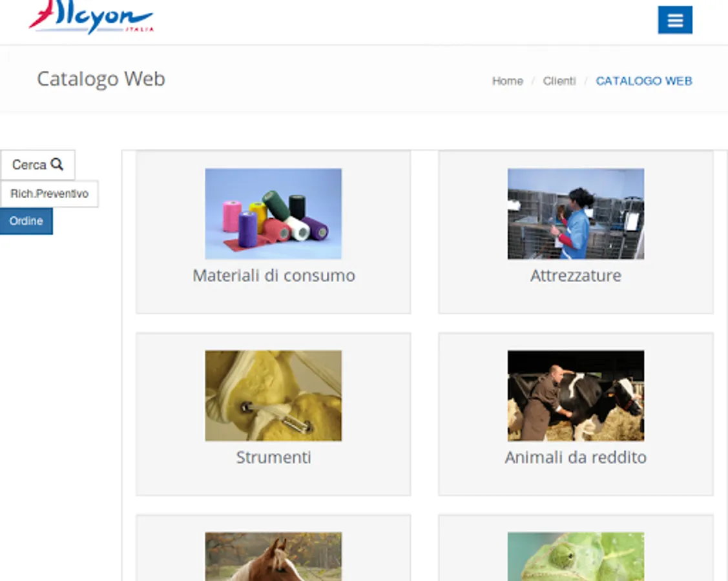Select the blue Ordine button
This screenshot has height=581, width=728.
click(26, 221)
